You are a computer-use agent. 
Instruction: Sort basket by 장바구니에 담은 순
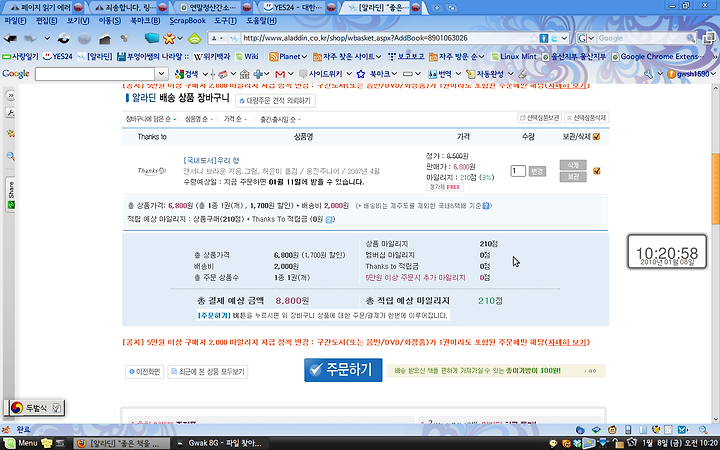pos(151,119)
